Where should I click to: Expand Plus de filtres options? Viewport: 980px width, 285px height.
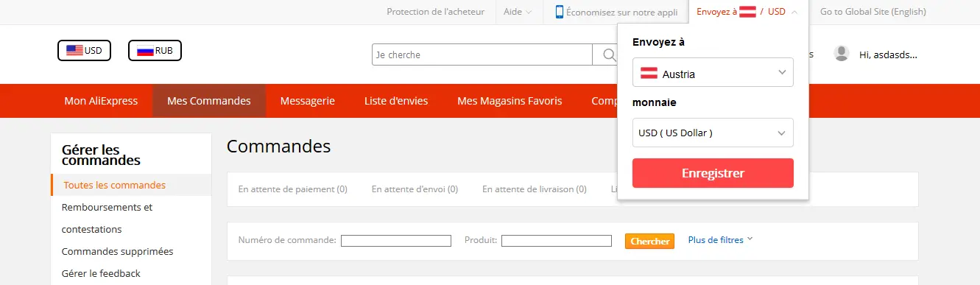[720, 239]
